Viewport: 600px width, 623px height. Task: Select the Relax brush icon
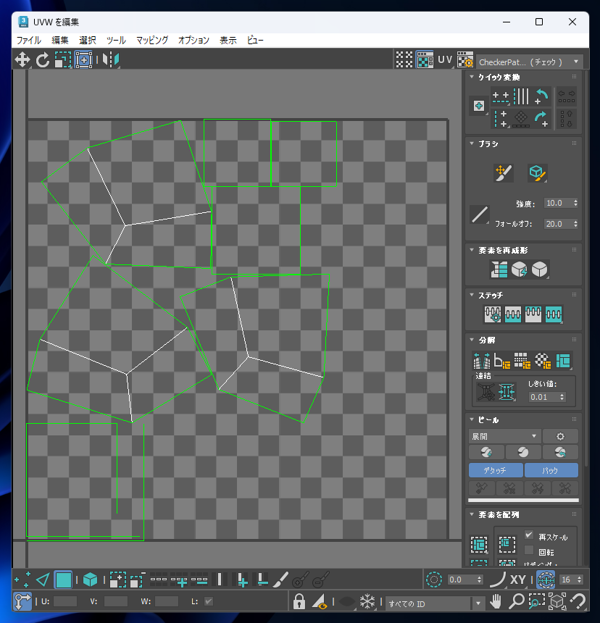click(537, 173)
